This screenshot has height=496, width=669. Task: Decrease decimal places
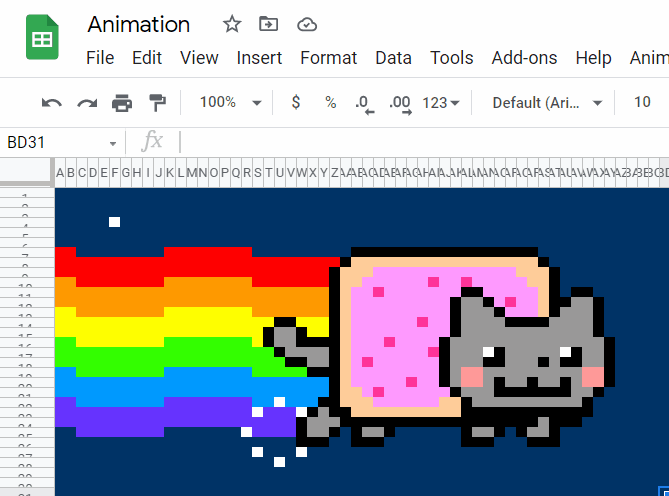coord(365,104)
